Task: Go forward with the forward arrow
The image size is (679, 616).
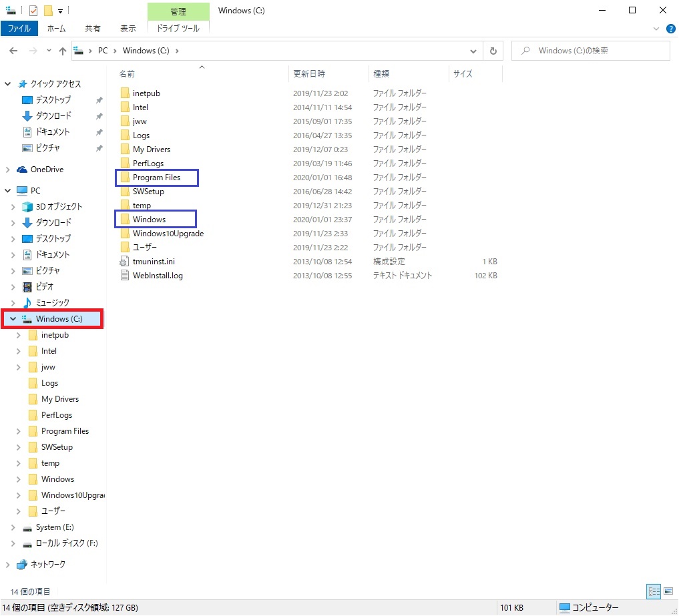Action: (33, 51)
